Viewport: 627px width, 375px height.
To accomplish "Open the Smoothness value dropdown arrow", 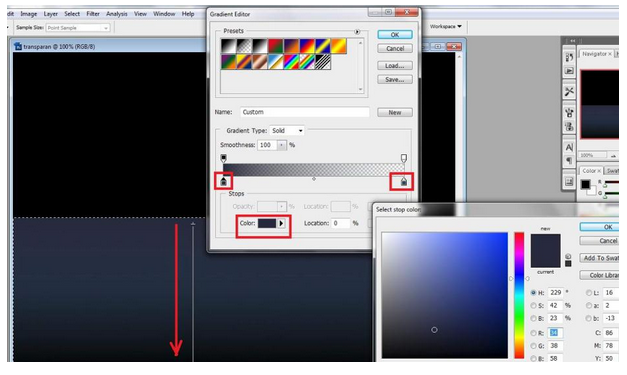I will [x=282, y=145].
